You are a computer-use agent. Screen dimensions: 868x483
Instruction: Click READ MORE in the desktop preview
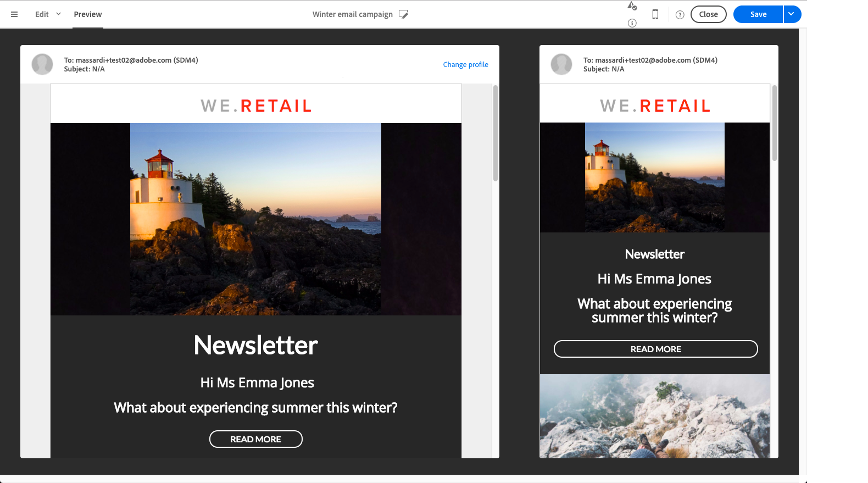pyautogui.click(x=255, y=439)
